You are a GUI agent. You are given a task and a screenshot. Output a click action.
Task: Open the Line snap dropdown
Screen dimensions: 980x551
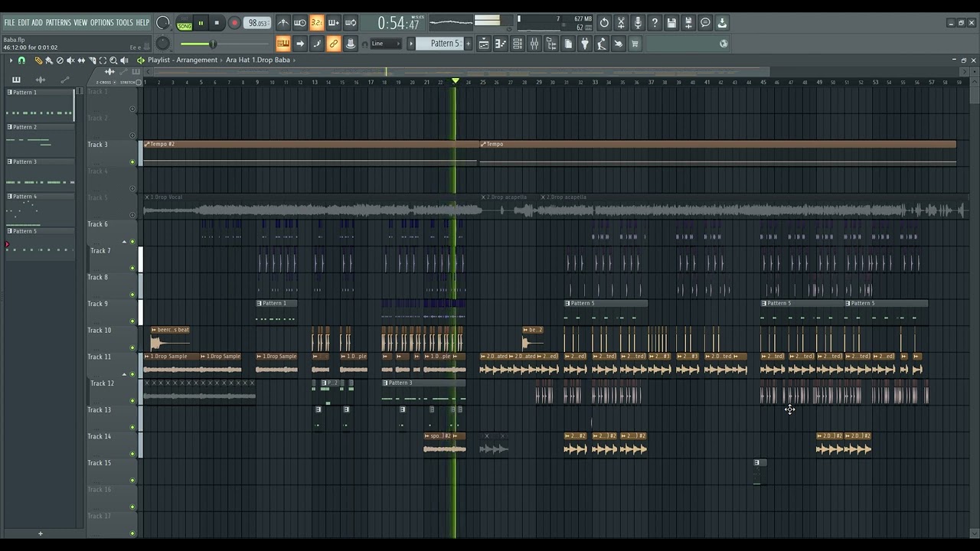point(386,44)
